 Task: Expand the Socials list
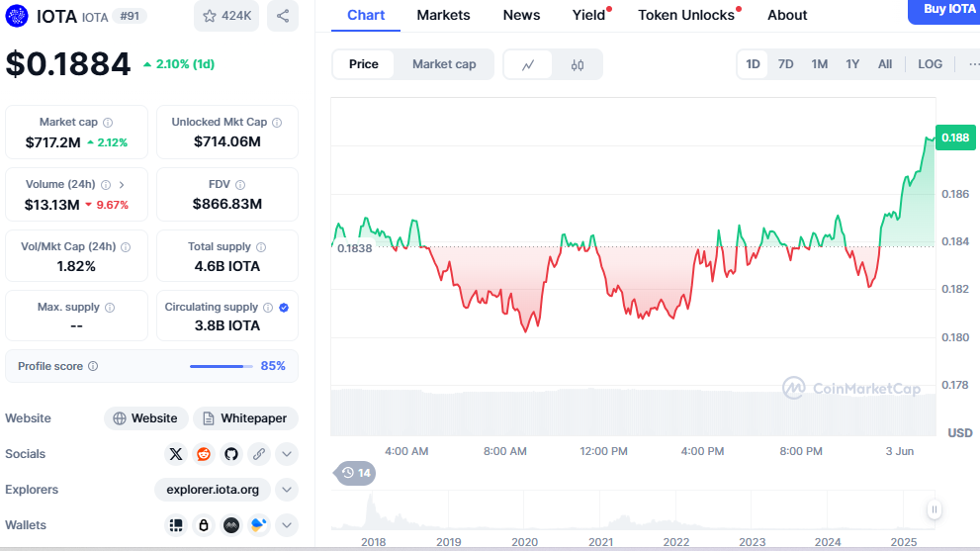pos(286,454)
